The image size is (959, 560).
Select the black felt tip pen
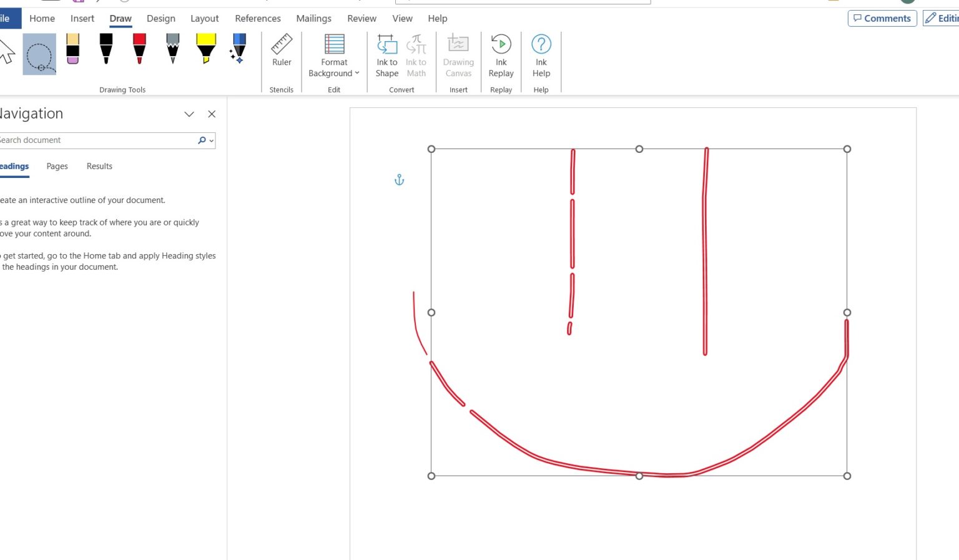coord(106,50)
